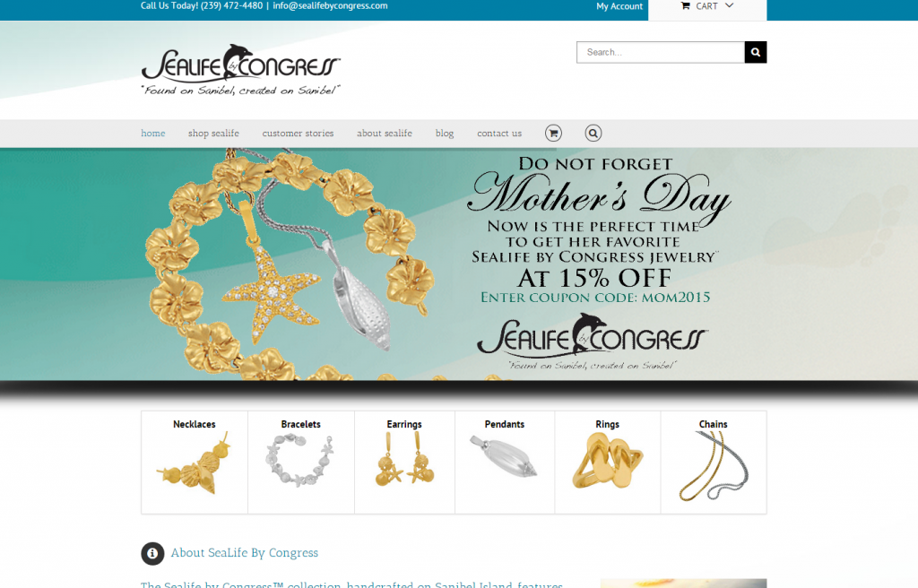The image size is (918, 588).
Task: Click the circular search icon in navigation
Action: click(593, 133)
